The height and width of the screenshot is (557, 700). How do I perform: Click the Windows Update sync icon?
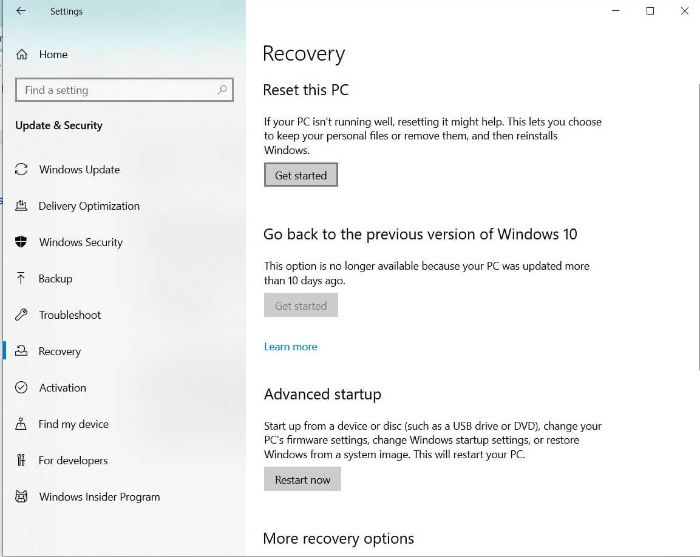tap(22, 170)
